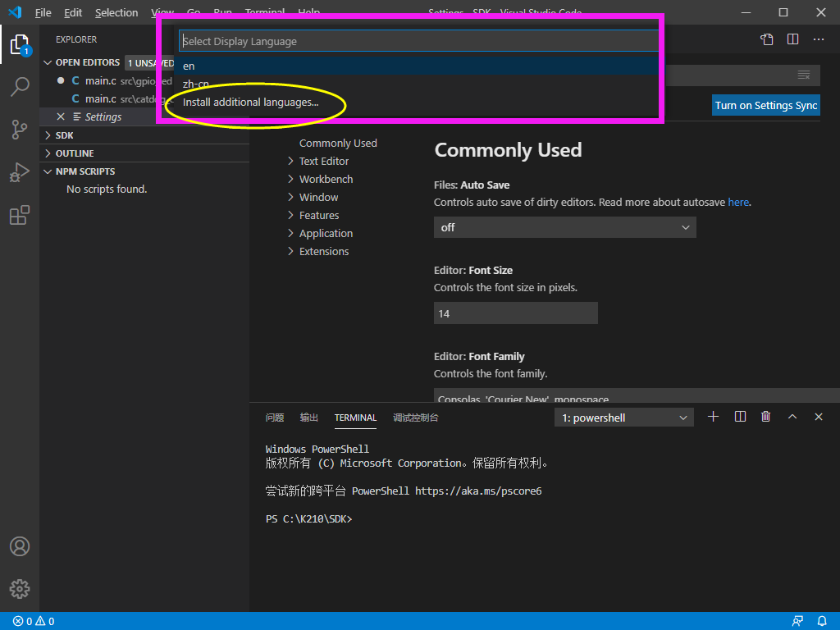The image size is (840, 630).
Task: Close the terminal panel
Action: click(819, 417)
